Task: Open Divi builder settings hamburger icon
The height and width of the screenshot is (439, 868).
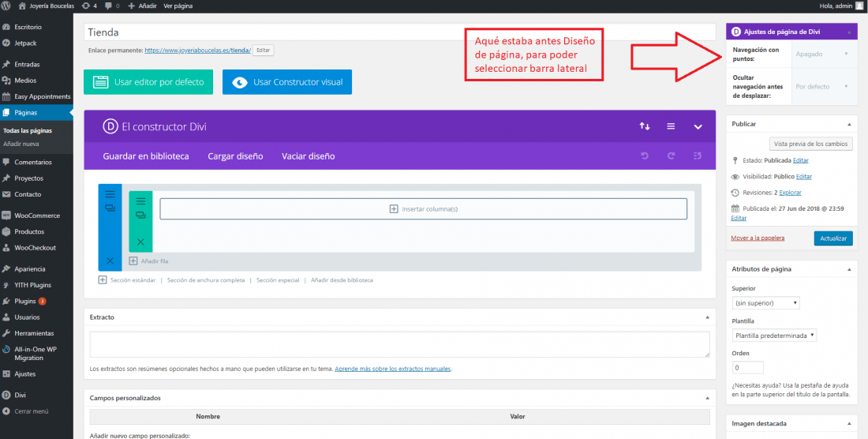Action: coord(671,126)
